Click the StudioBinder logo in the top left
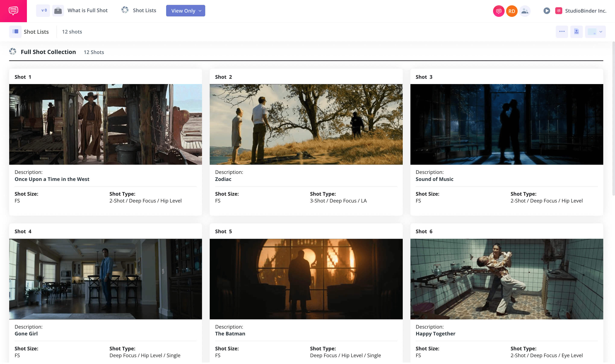The image size is (615, 364). click(x=13, y=10)
